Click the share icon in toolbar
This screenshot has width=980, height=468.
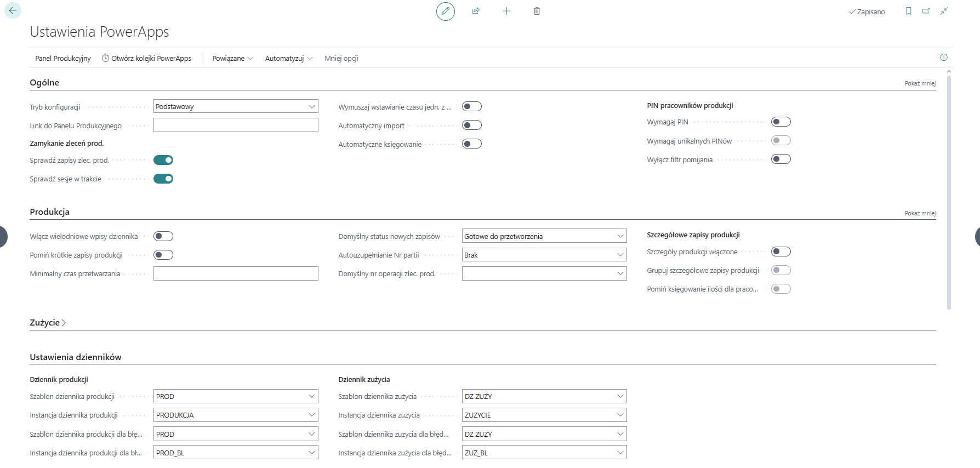pos(476,11)
